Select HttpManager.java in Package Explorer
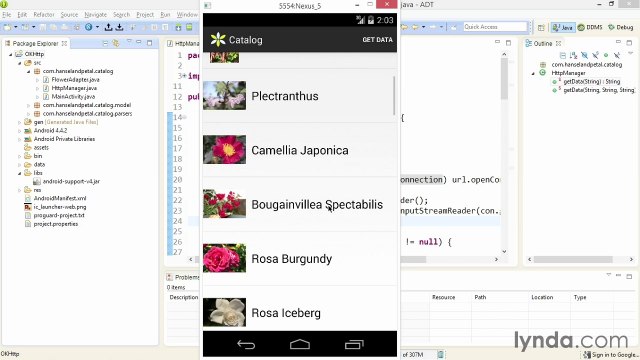Screen dimensions: 640x360 pyautogui.click(x=74, y=88)
